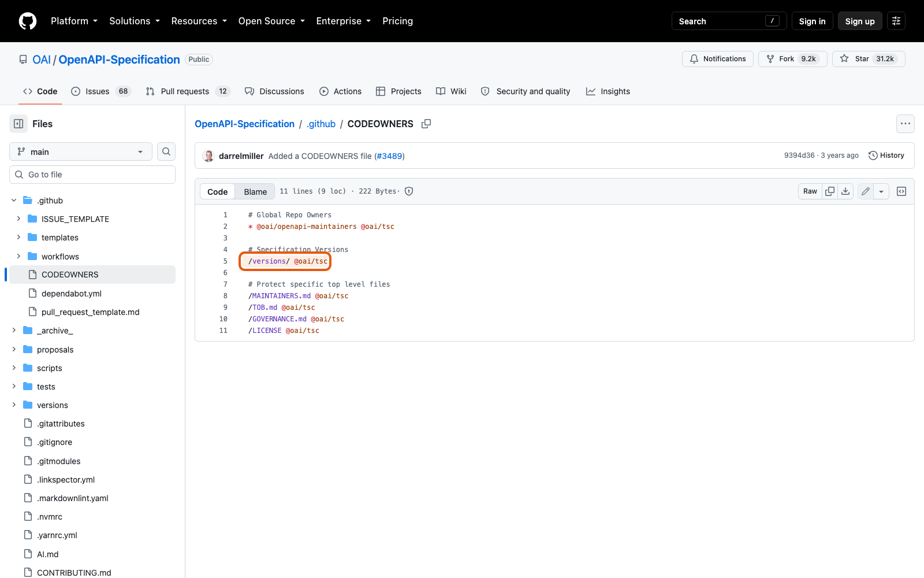Click the GitHub logo home icon

(28, 21)
